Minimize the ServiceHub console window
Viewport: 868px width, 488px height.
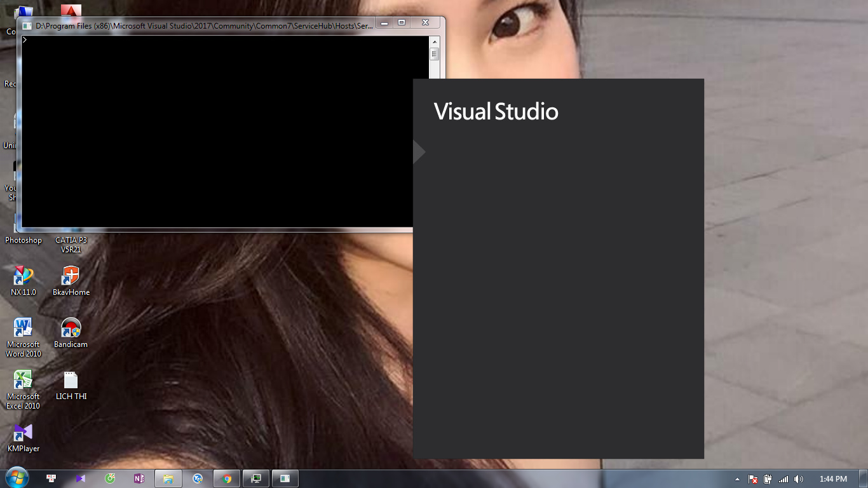click(x=384, y=23)
